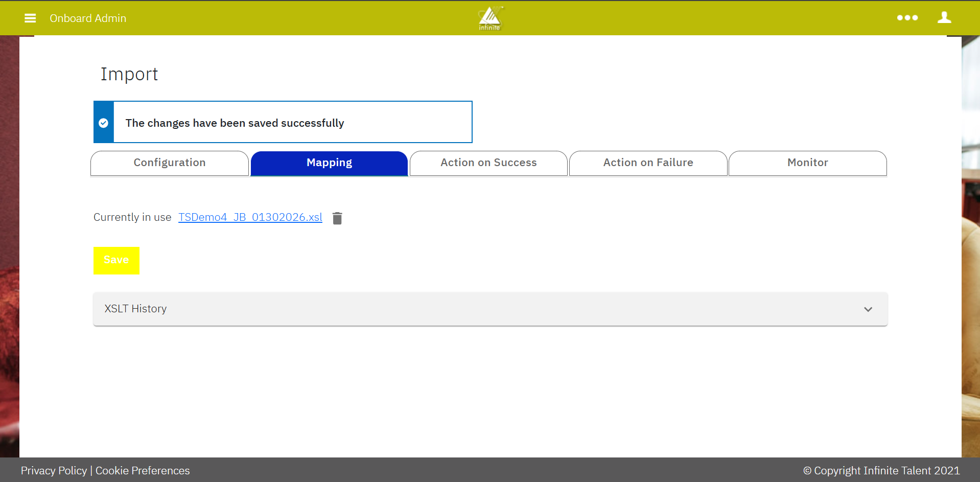This screenshot has width=980, height=482.
Task: Click the XSLT History panel title
Action: [135, 309]
